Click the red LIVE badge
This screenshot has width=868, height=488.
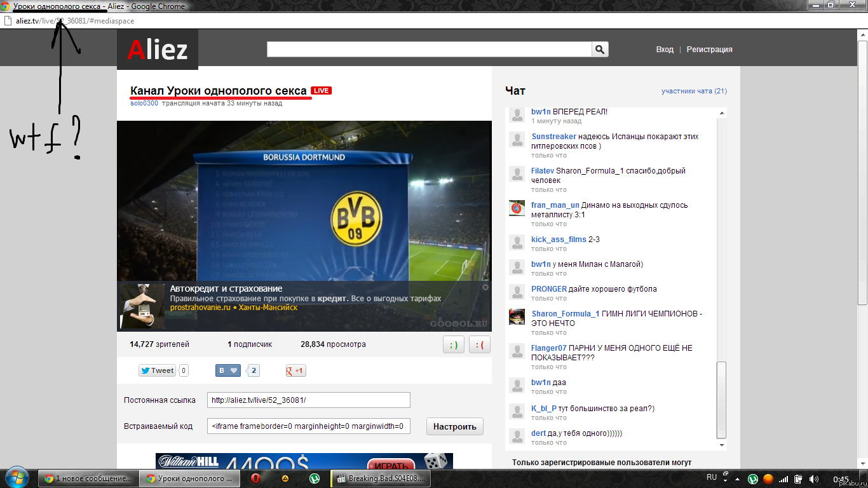pos(322,91)
